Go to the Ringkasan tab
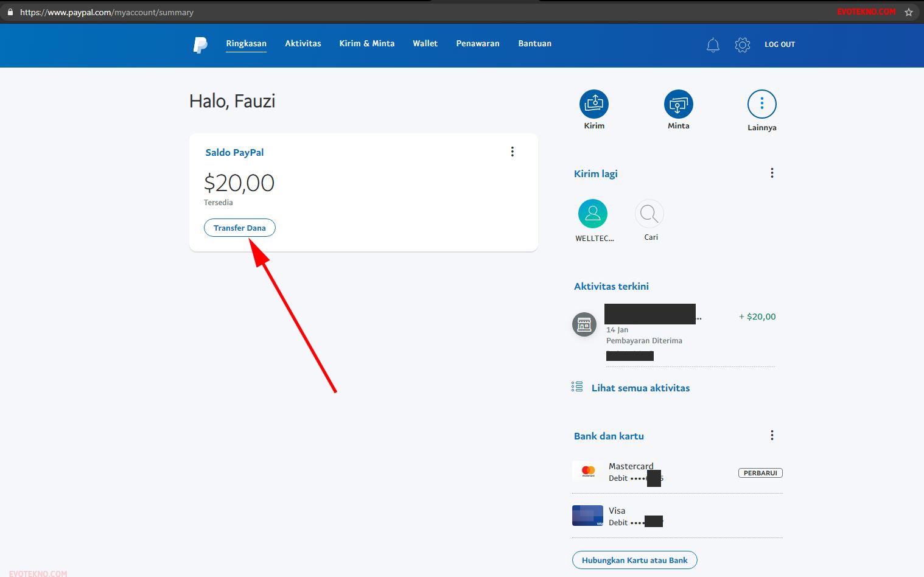Image resolution: width=924 pixels, height=577 pixels. pos(246,44)
